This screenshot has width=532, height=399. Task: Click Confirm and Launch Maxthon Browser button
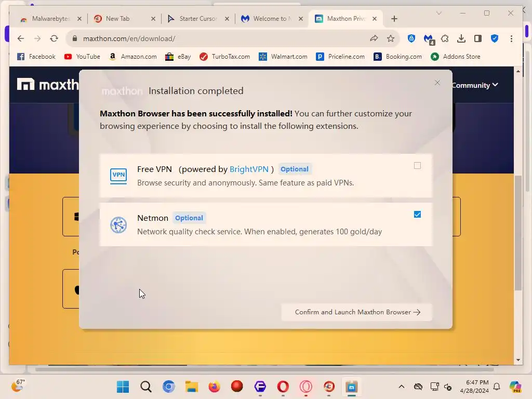pos(357,312)
